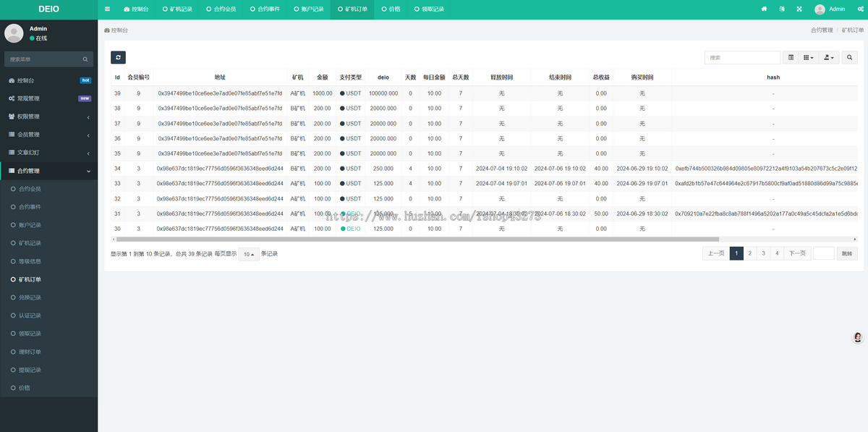The image size is (868, 432).
Task: Expand 文章幻灯 in the sidebar
Action: click(48, 153)
